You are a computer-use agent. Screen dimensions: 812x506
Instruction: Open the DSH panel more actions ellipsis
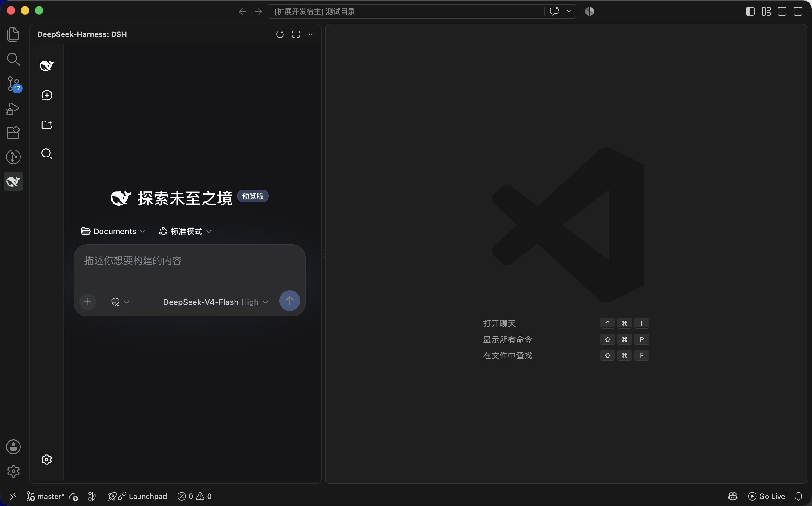point(311,34)
